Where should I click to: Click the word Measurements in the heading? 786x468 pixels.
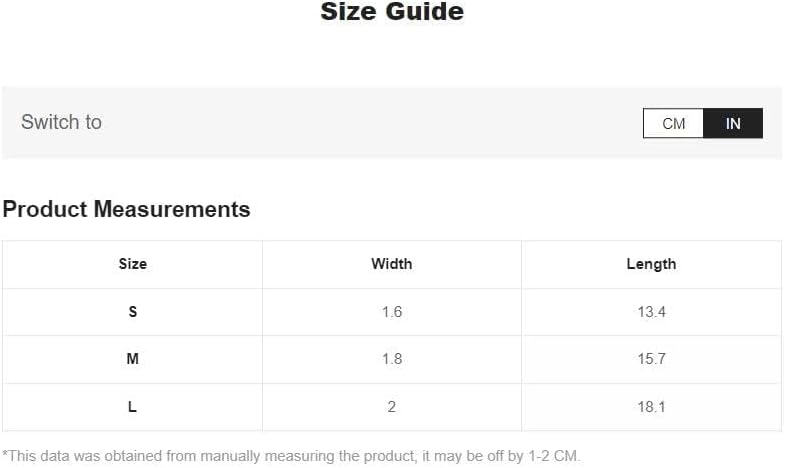pos(172,209)
